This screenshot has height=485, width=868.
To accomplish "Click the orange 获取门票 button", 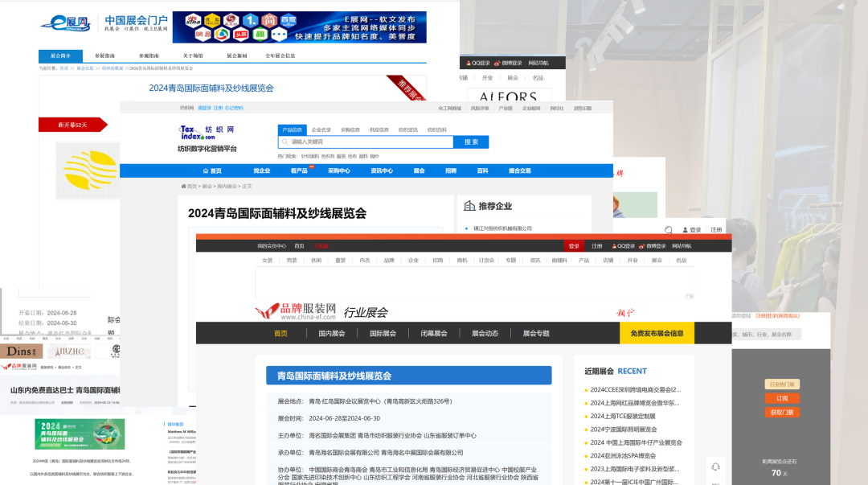I will [x=781, y=413].
